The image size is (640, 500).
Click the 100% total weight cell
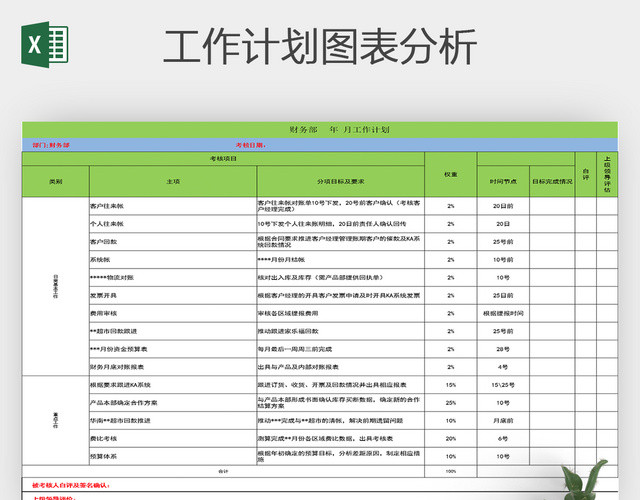coord(451,471)
